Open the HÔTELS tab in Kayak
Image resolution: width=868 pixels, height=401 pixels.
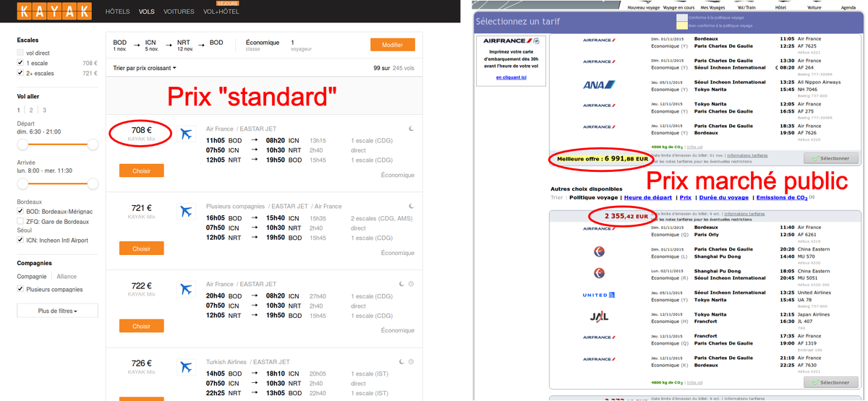[118, 12]
